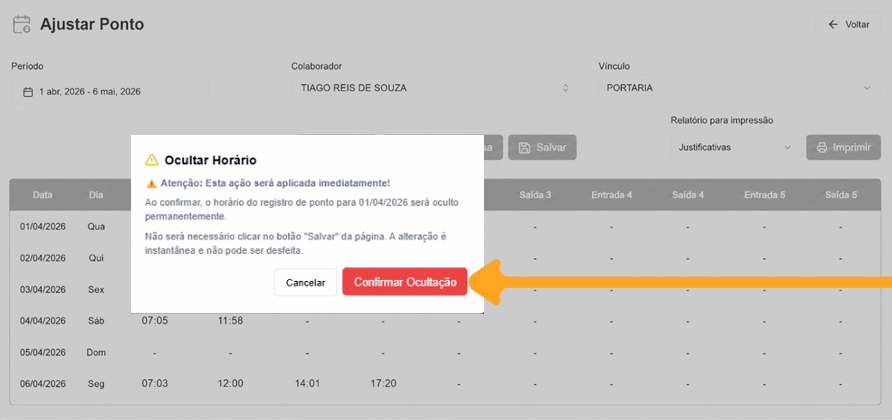Click the 07:03 time on 06/04/2026

point(155,384)
